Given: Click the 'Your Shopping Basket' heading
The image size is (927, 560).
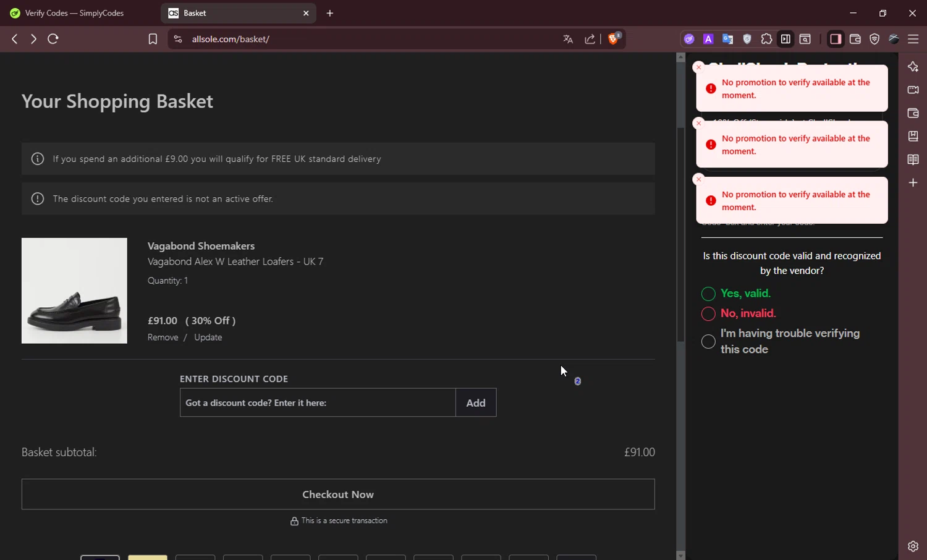Looking at the screenshot, I should coord(117,101).
